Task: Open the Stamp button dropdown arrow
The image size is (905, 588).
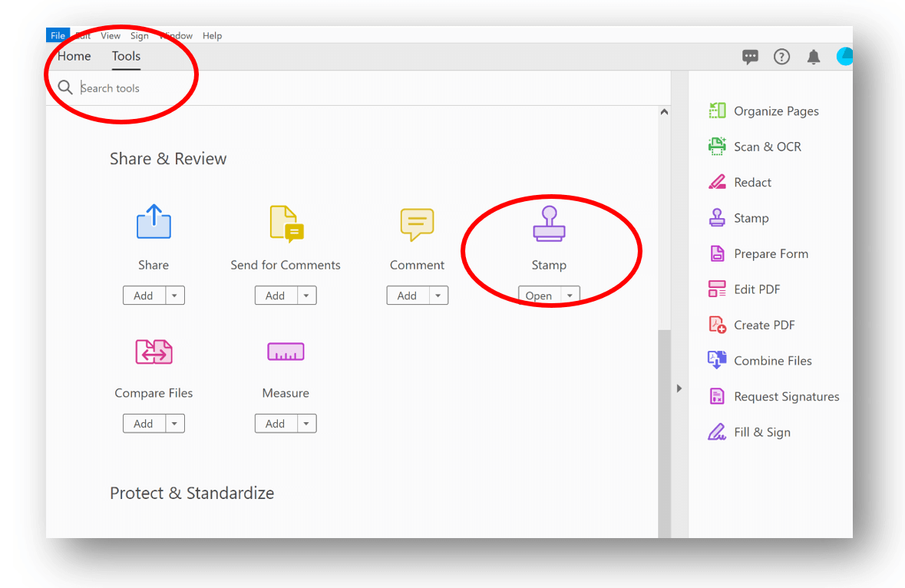Action: pyautogui.click(x=570, y=296)
